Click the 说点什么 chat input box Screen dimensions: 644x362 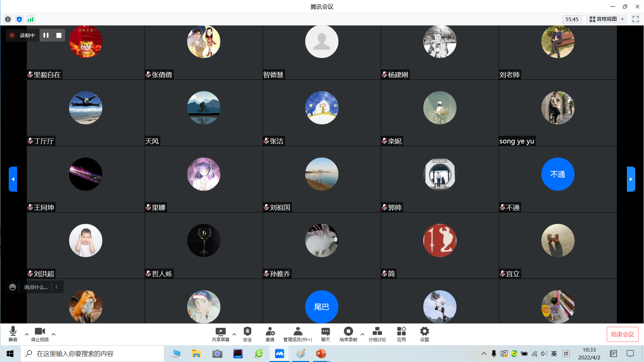[36, 287]
